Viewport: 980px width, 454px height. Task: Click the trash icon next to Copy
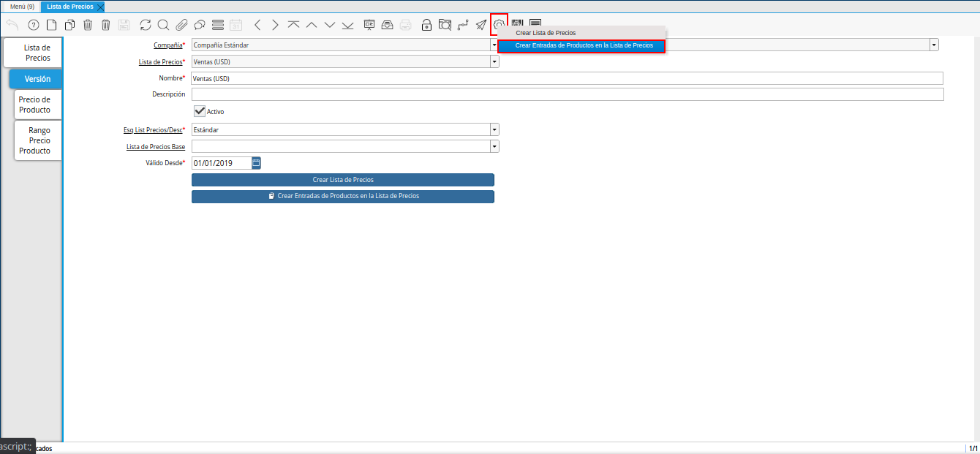point(88,25)
